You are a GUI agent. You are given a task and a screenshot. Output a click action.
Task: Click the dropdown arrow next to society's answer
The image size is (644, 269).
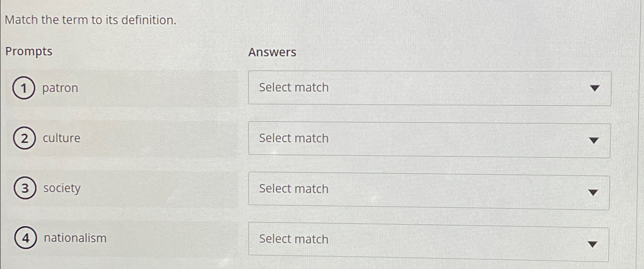(x=593, y=192)
